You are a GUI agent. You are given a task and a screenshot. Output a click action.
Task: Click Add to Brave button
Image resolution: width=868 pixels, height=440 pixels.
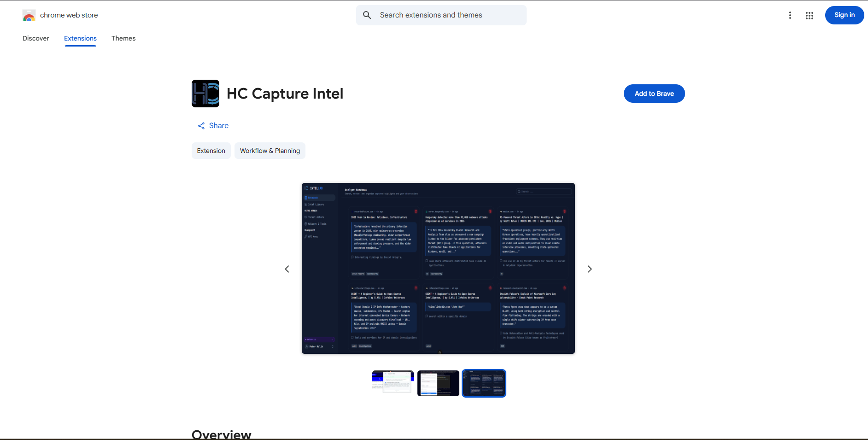click(654, 94)
